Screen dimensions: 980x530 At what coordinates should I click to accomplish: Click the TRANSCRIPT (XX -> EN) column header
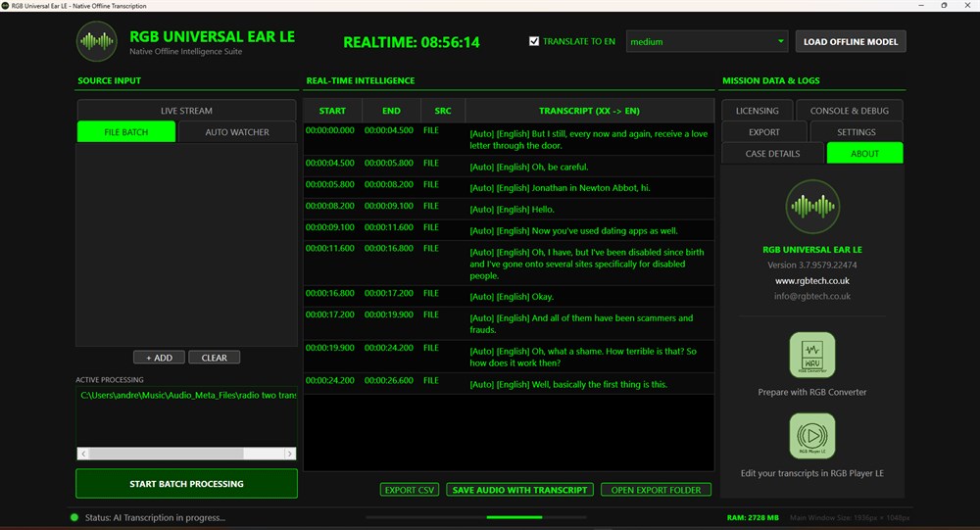click(x=589, y=111)
